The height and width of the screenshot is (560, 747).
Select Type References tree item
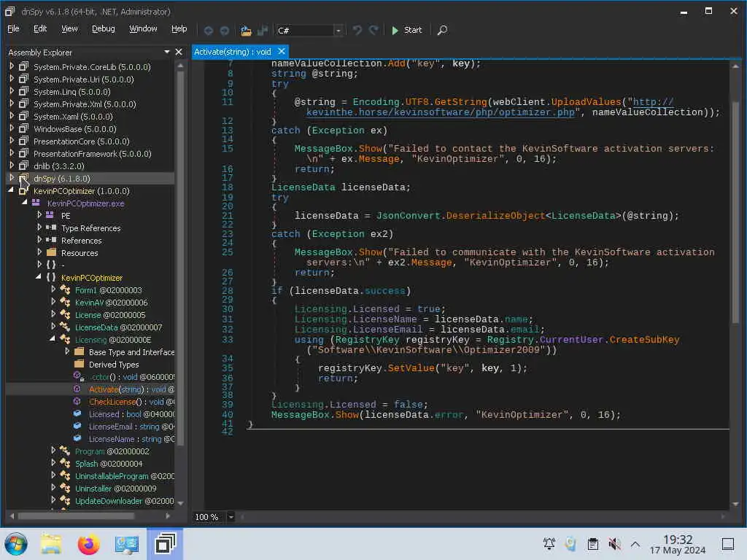[91, 228]
